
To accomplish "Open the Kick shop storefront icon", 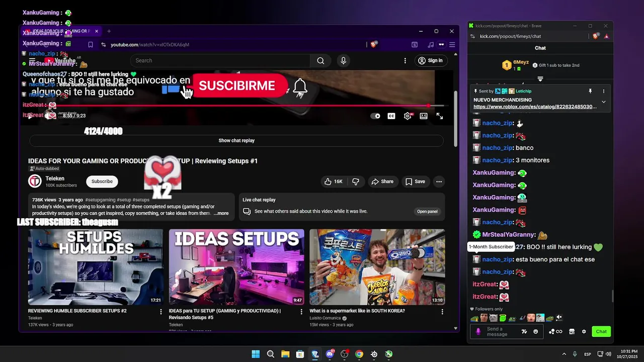I will (x=572, y=332).
